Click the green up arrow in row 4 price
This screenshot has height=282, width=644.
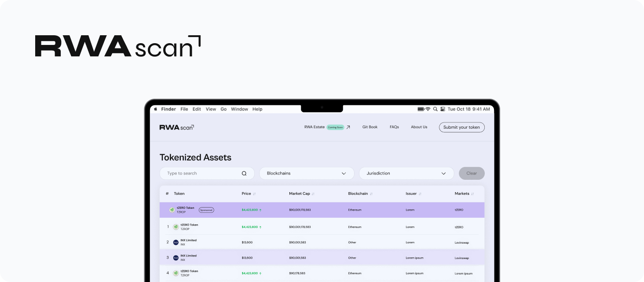tap(260, 274)
